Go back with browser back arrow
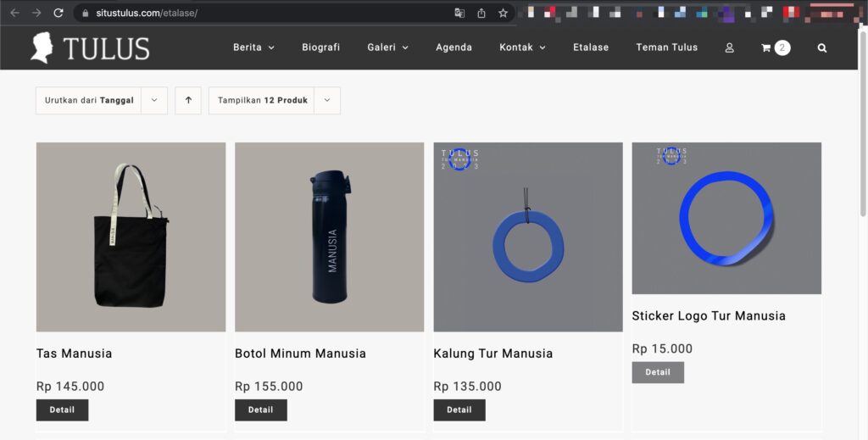868x440 pixels. 15,13
